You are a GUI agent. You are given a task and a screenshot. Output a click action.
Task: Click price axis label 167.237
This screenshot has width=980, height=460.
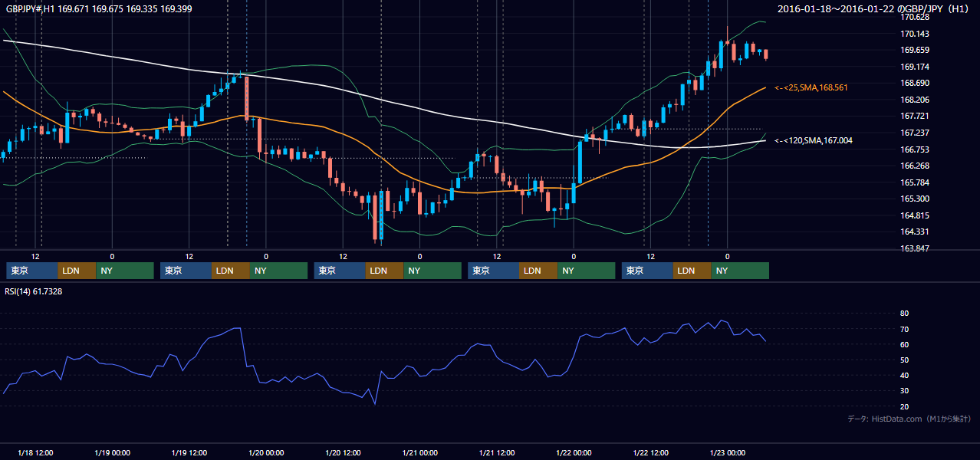pyautogui.click(x=915, y=133)
